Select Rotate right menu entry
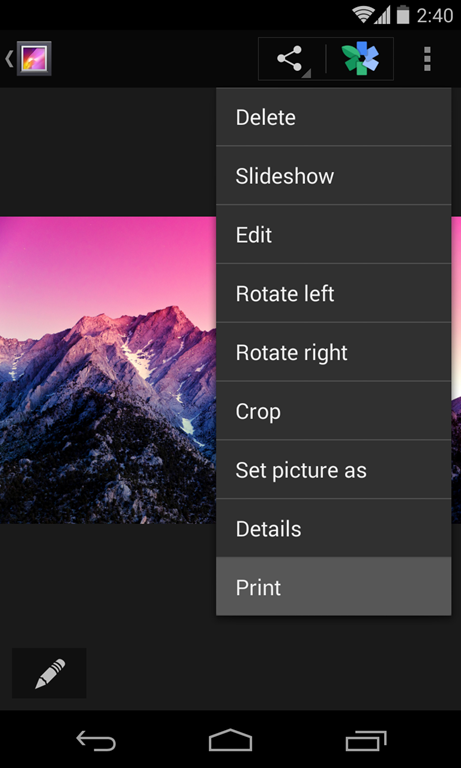 click(334, 352)
